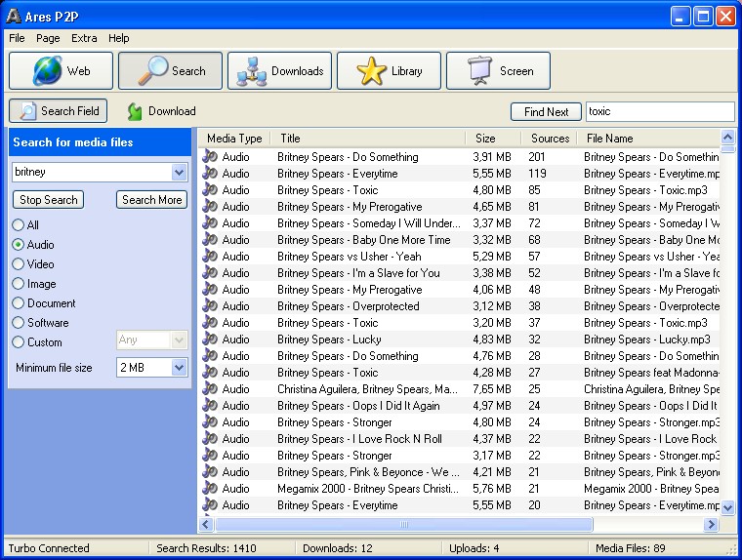Click audio icon of Lucky row
Viewport: 742px width, 560px height.
tap(210, 339)
